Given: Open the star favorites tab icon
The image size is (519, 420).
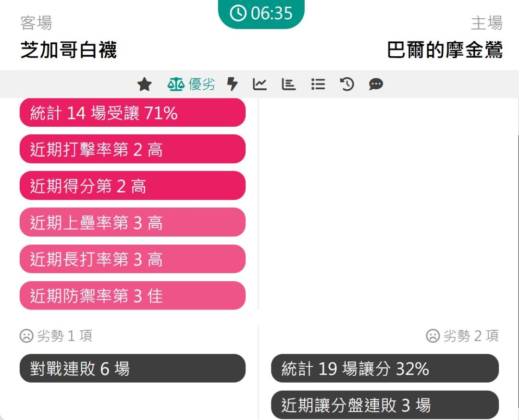Looking at the screenshot, I should click(145, 84).
